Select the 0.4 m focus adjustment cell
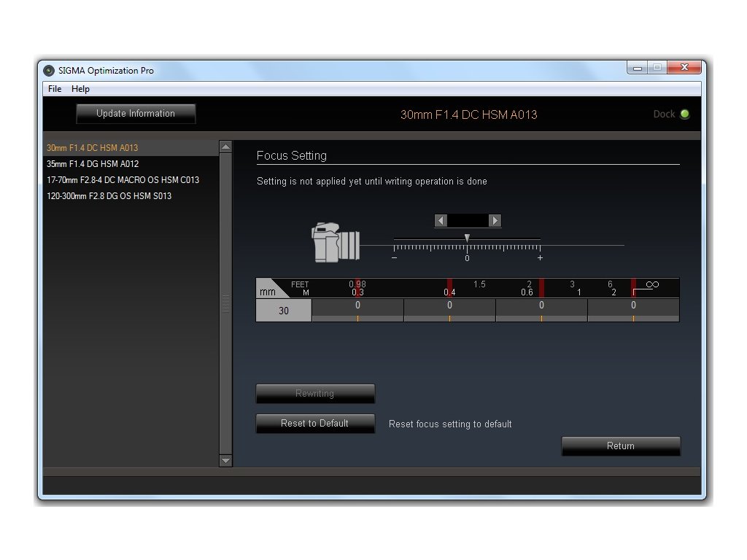This screenshot has height=560, width=747. point(449,310)
